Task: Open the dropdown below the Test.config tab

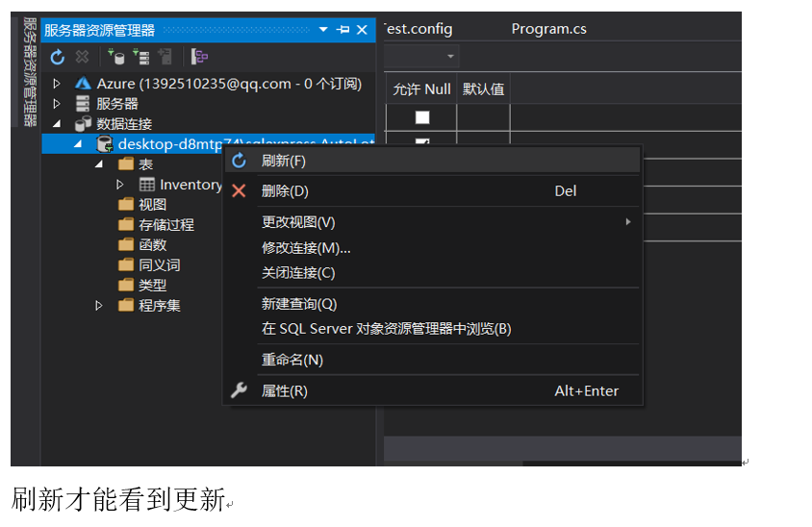Action: [450, 57]
